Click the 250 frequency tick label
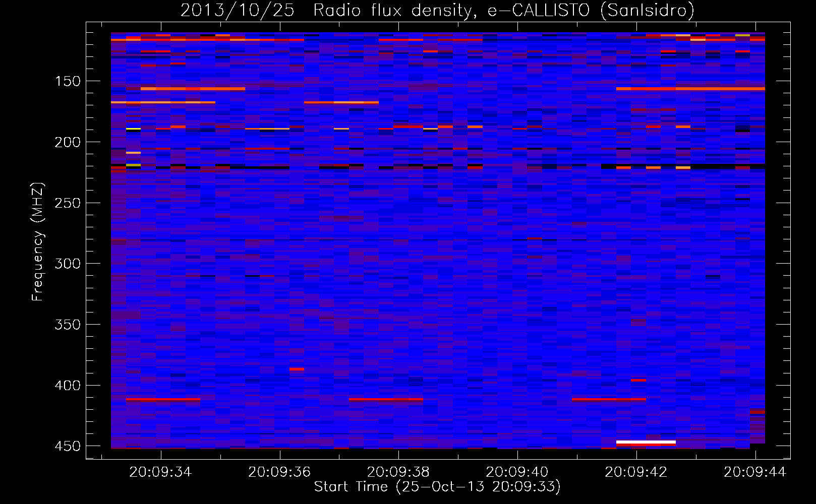The image size is (816, 504). point(68,203)
